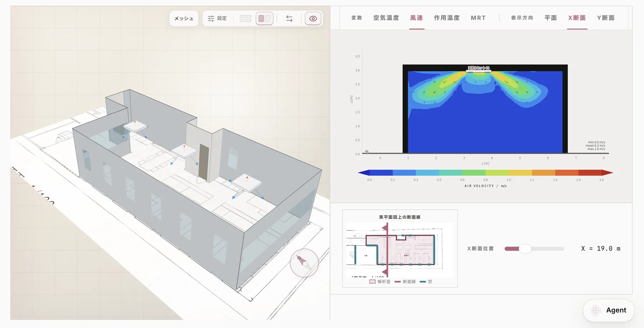The height and width of the screenshot is (328, 644).
Task: Select the side-by-side split layout icon
Action: click(265, 19)
